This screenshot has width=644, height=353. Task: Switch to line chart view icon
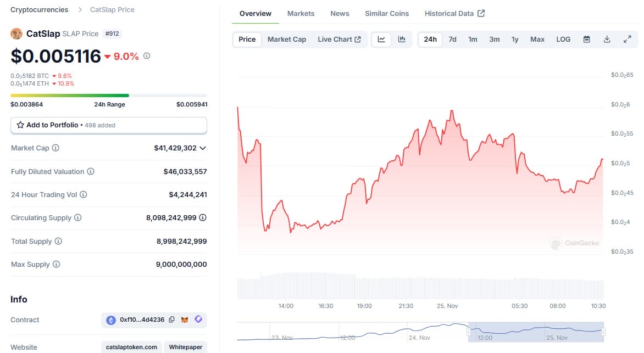tap(381, 39)
